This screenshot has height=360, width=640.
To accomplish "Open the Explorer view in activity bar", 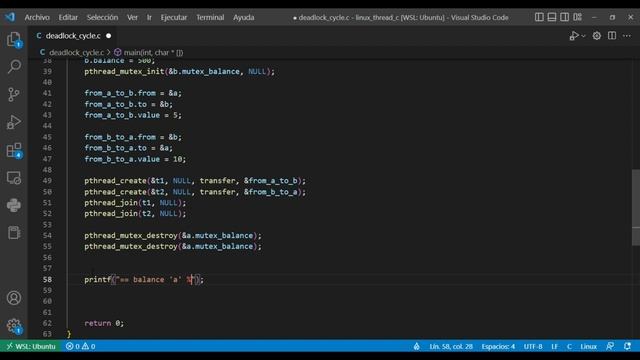I will click(x=14, y=40).
